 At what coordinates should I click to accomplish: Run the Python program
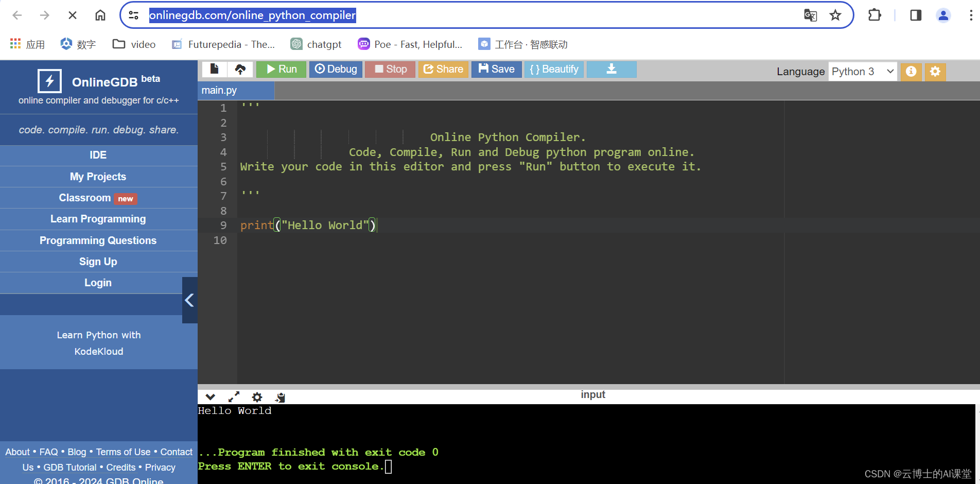(281, 69)
